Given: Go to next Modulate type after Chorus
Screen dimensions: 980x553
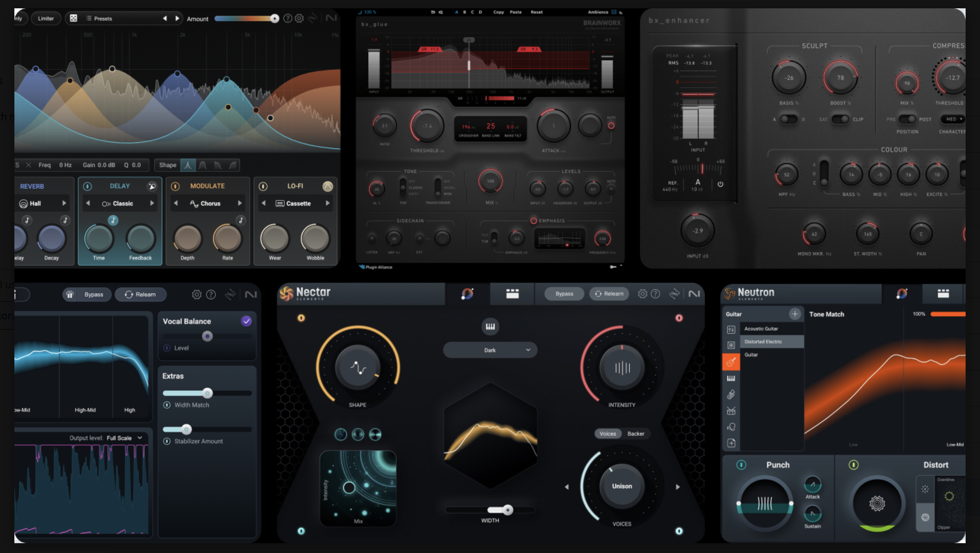Looking at the screenshot, I should (240, 203).
